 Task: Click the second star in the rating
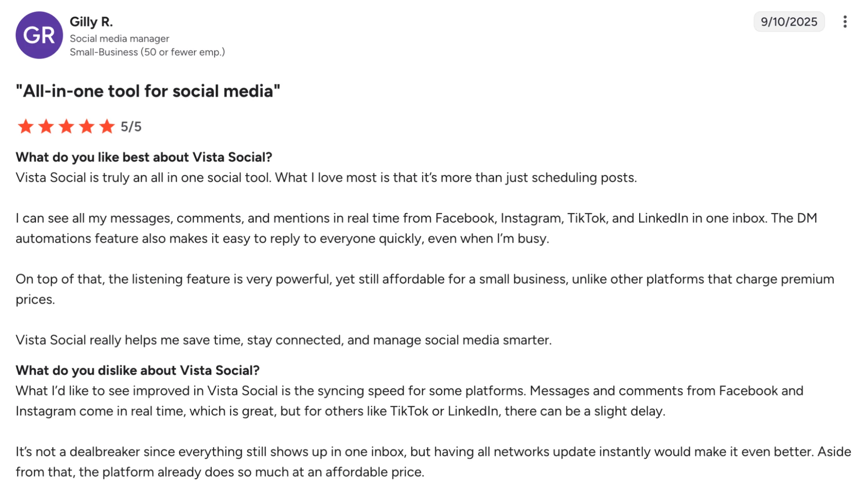pyautogui.click(x=46, y=126)
